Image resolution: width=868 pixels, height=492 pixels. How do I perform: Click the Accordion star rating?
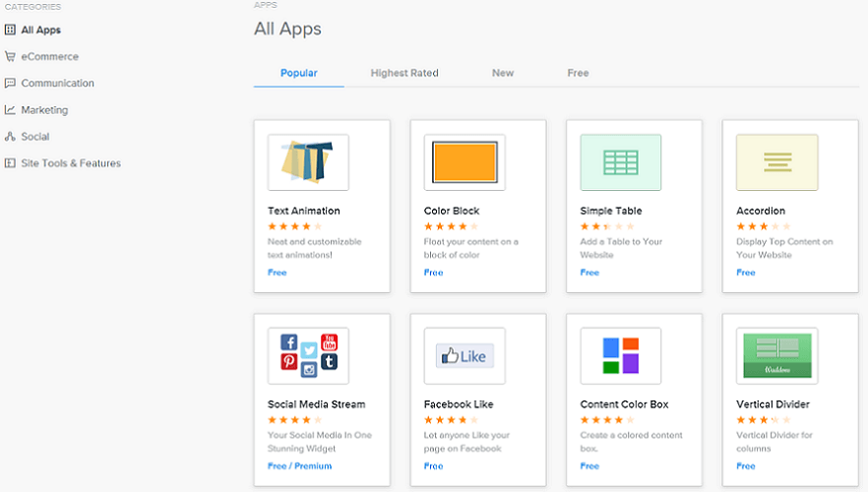[764, 226]
